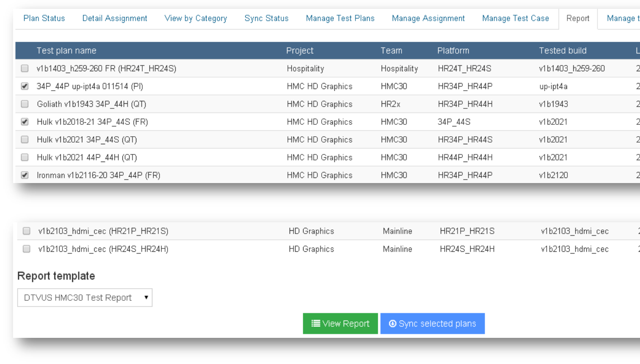The image size is (640, 364).
Task: Open the Manage Test Plans tab
Action: [x=340, y=19]
